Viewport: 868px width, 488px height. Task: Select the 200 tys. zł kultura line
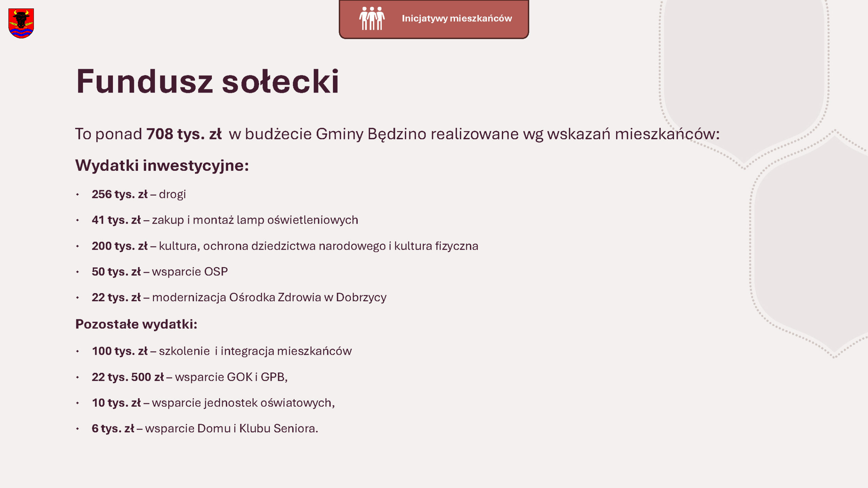click(285, 246)
